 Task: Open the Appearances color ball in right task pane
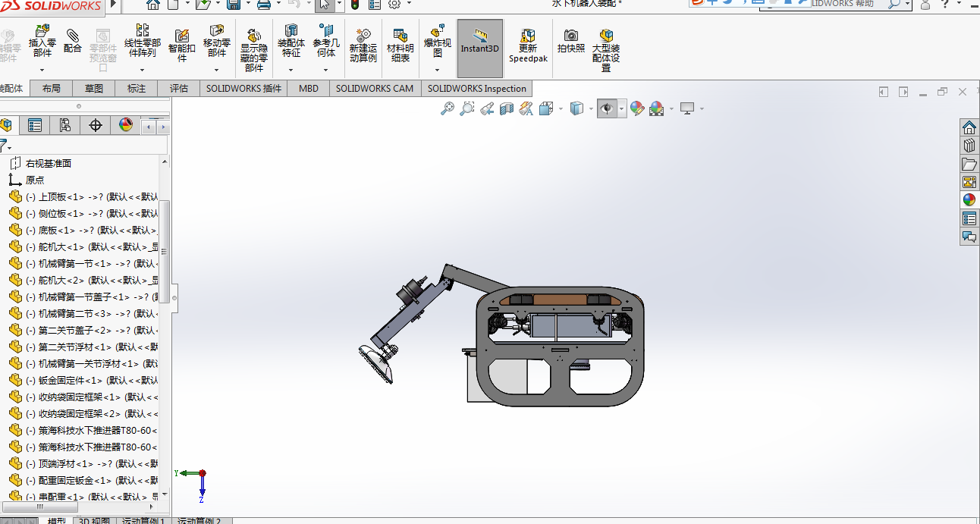[x=969, y=200]
